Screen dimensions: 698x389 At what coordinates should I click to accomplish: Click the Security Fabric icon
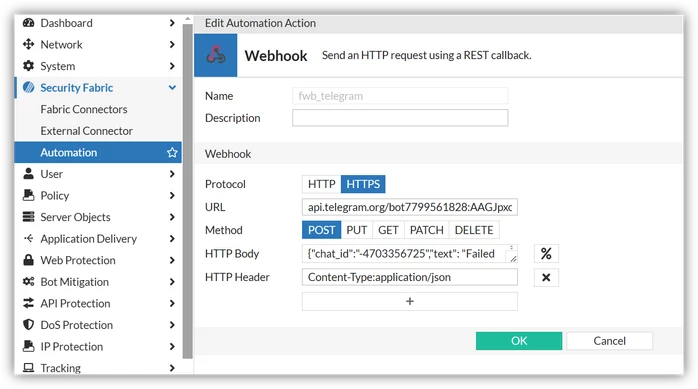click(x=28, y=87)
